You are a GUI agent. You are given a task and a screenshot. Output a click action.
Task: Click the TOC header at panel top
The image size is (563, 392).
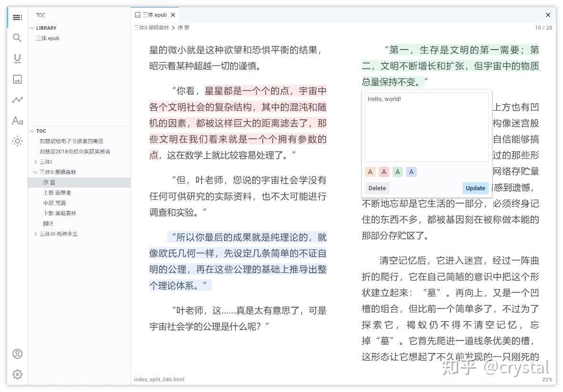click(x=41, y=15)
